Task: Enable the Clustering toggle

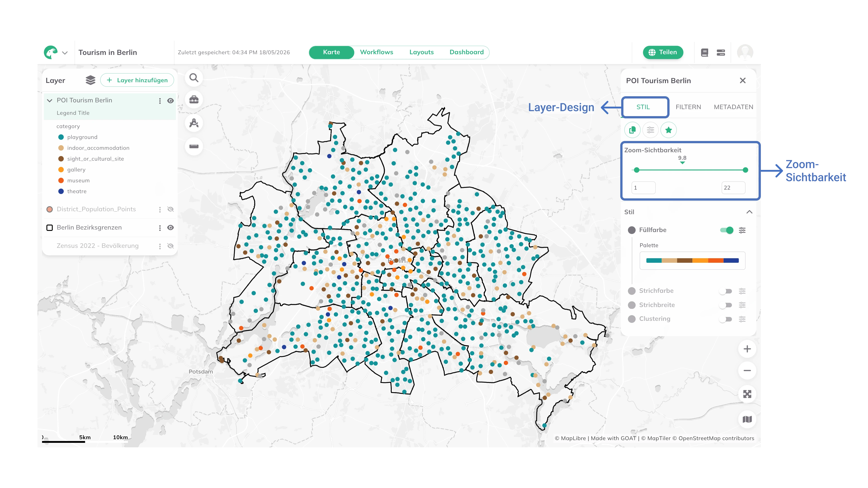Action: (725, 319)
